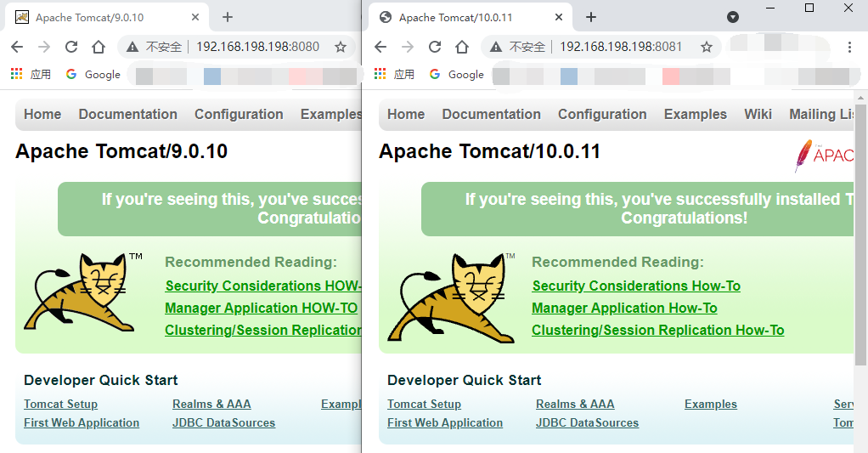
Task: Go back in right Tomcat 10 window
Action: [x=380, y=47]
